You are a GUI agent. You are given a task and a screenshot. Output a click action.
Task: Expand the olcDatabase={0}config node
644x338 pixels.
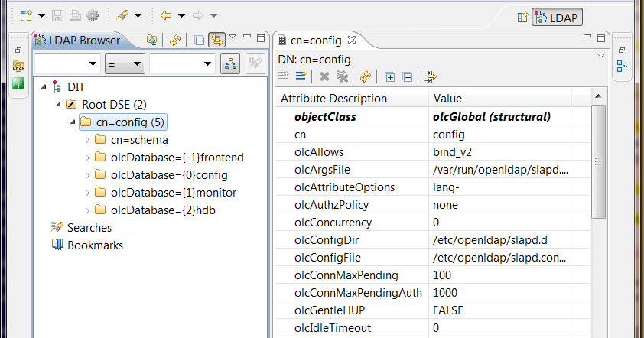(x=87, y=175)
